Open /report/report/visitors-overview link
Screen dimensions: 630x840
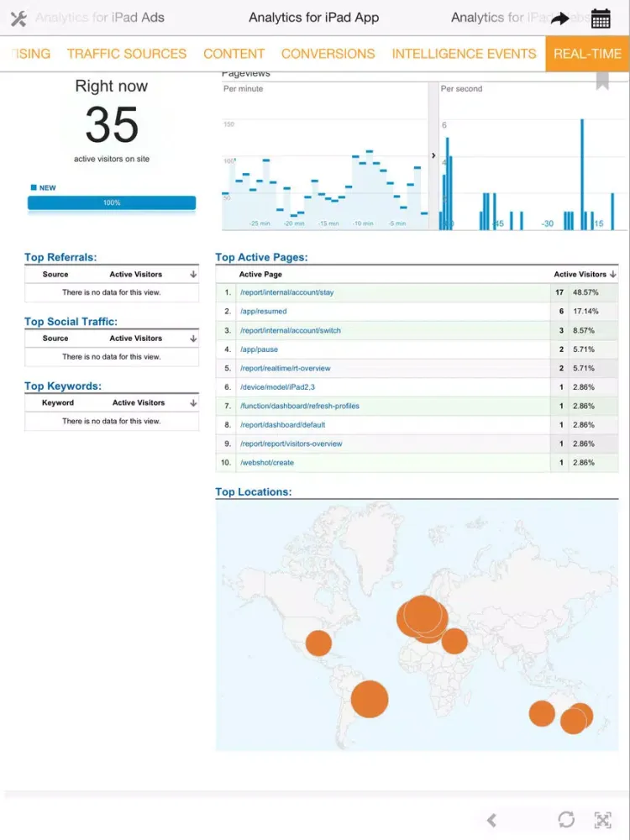pos(291,444)
